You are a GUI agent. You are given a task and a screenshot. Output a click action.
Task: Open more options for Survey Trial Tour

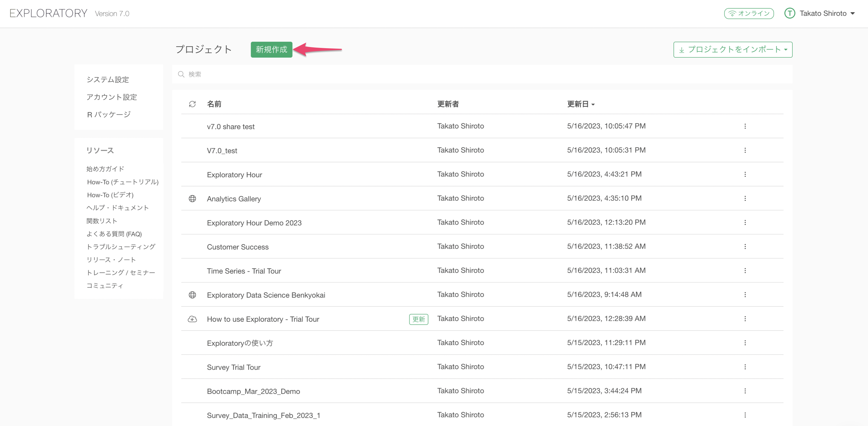pos(745,367)
